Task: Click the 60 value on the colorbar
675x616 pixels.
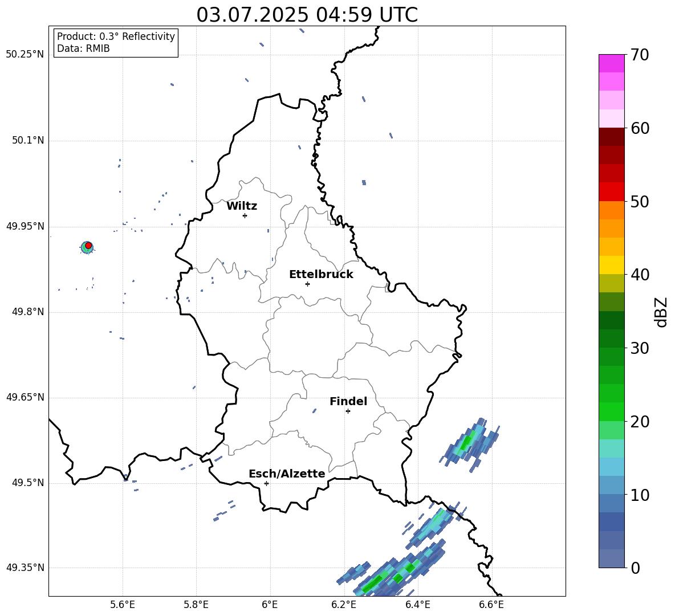Action: tap(640, 128)
